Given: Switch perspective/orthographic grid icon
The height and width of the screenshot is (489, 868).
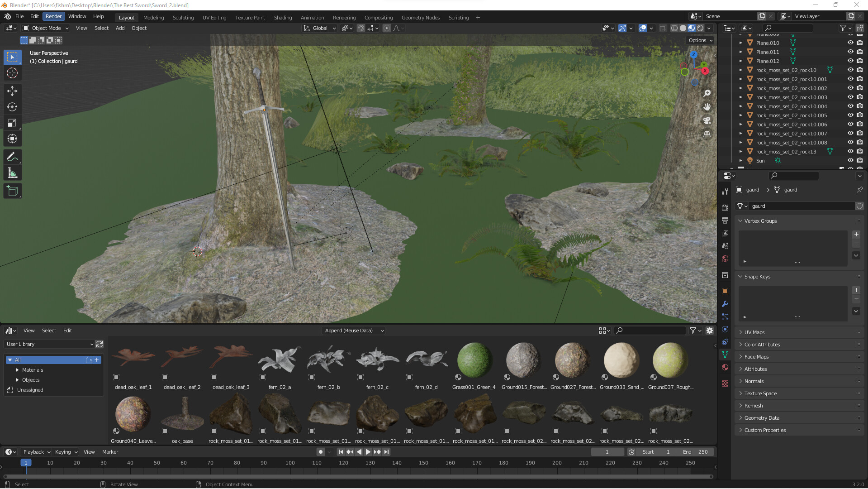Looking at the screenshot, I should point(707,134).
